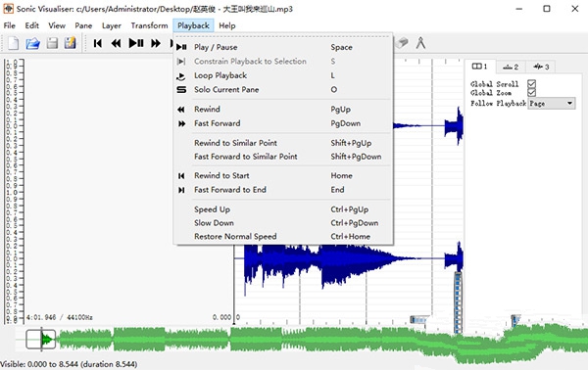The height and width of the screenshot is (370, 588).
Task: Click the Save Session As icon
Action: coord(71,43)
